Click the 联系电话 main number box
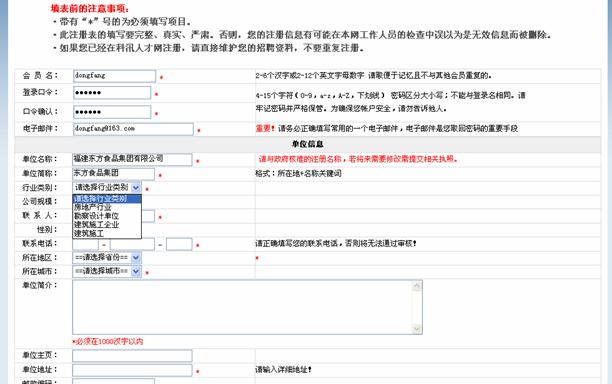Screen dimensions: 612x384 pyautogui.click(x=132, y=244)
